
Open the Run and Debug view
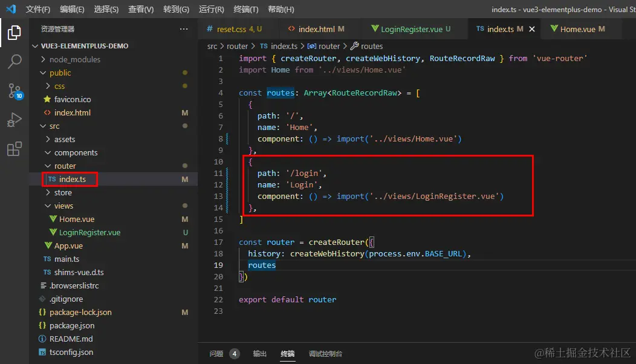(14, 120)
